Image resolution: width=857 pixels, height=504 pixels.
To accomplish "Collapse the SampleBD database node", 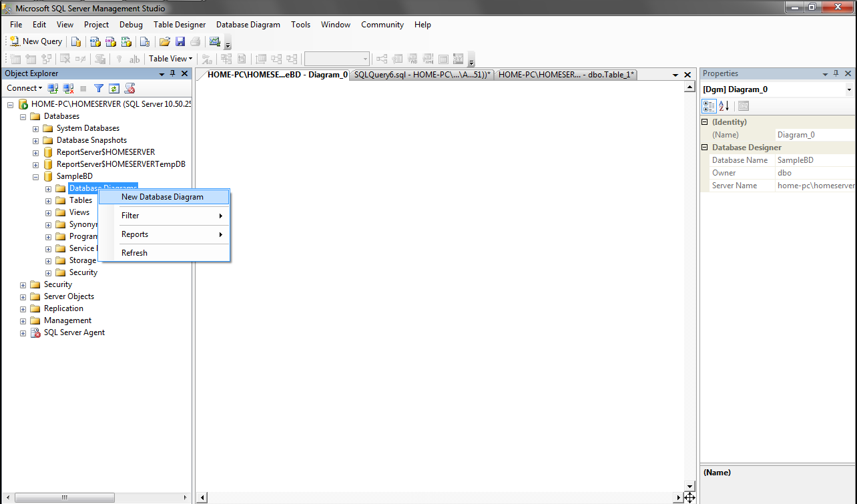I will point(36,176).
